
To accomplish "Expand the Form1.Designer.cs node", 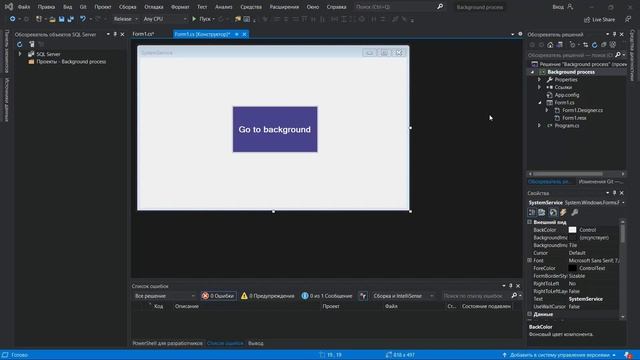I will (547, 110).
